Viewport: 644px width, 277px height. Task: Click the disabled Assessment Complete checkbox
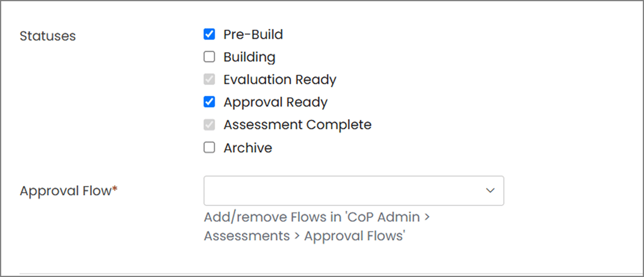click(209, 125)
